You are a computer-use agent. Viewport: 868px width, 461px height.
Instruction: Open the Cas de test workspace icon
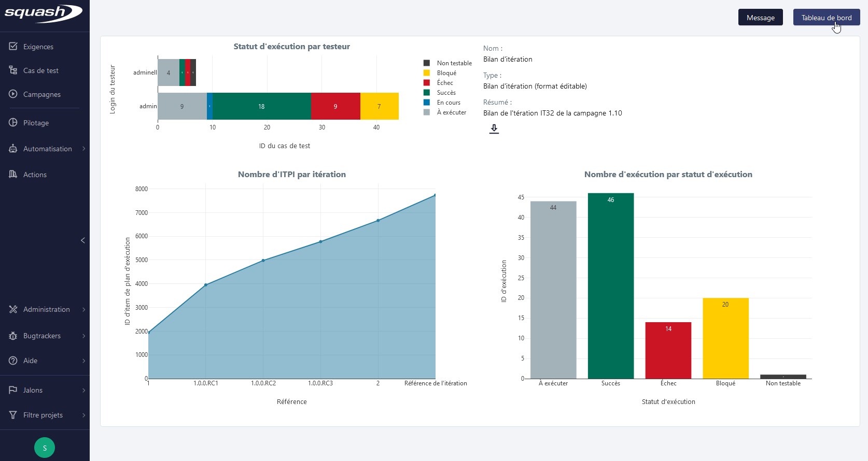(13, 70)
